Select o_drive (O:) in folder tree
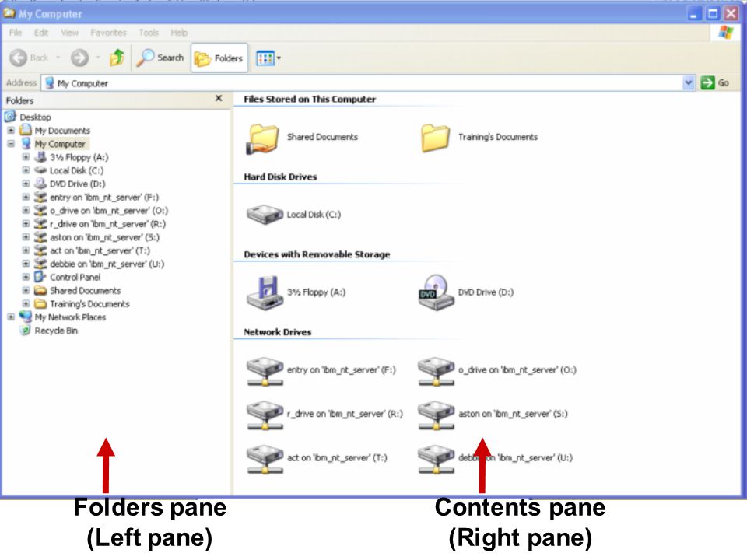Image resolution: width=747 pixels, height=560 pixels. (x=109, y=211)
